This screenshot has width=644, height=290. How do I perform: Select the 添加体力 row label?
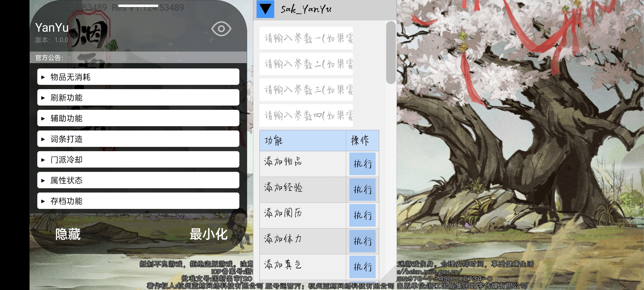283,239
